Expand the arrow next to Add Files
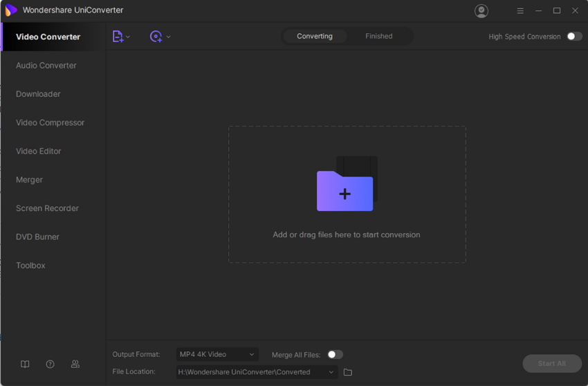The image size is (588, 386). click(x=128, y=37)
